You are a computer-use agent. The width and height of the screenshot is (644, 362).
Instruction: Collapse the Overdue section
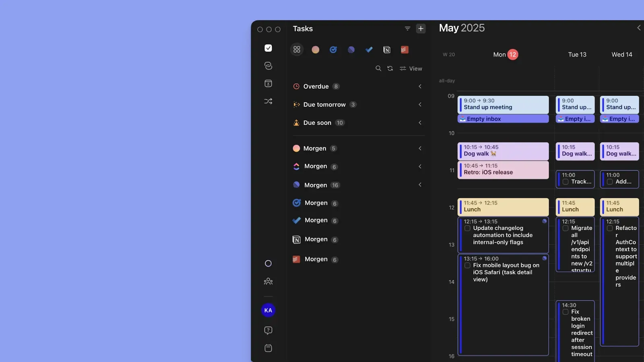tap(420, 86)
